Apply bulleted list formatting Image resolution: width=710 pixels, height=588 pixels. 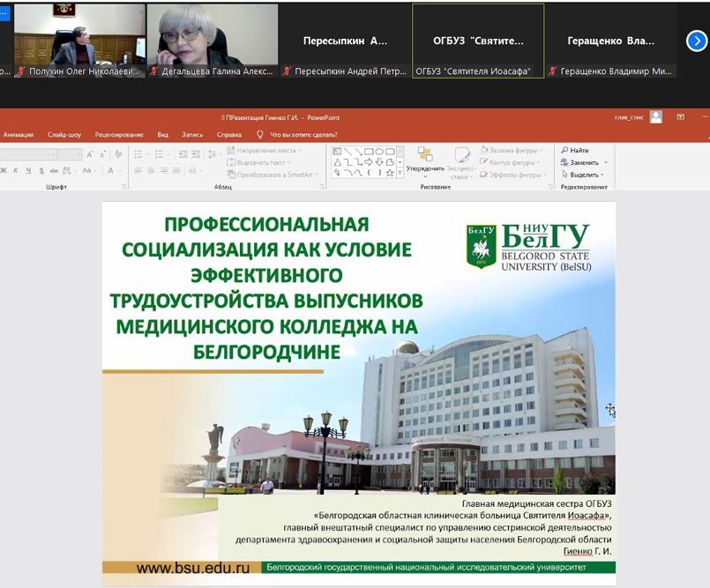138,154
